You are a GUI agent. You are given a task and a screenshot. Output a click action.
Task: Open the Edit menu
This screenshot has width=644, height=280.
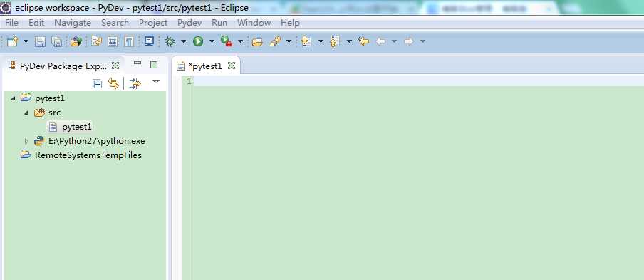(x=36, y=23)
